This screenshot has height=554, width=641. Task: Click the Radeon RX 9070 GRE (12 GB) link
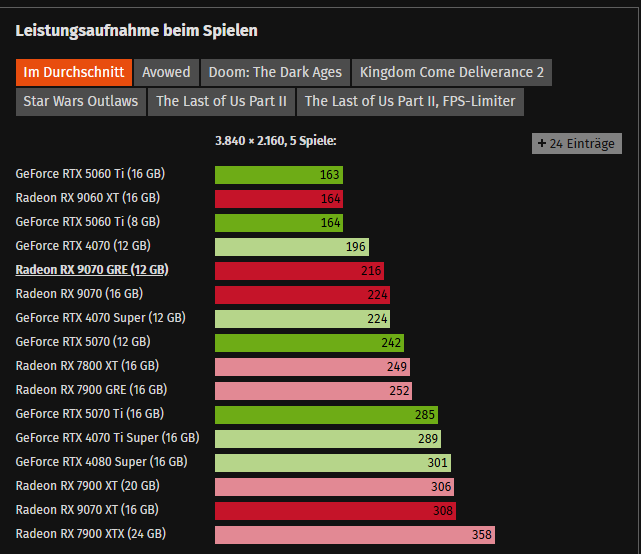coord(92,270)
